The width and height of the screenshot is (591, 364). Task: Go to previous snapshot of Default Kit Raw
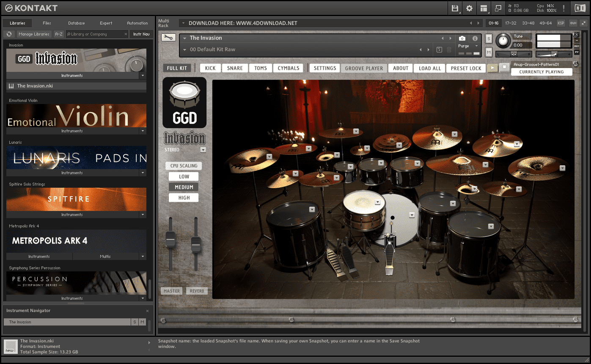coord(421,49)
